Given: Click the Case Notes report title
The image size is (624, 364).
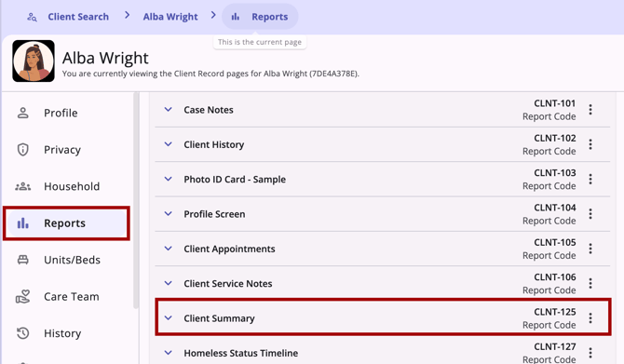Looking at the screenshot, I should (209, 110).
